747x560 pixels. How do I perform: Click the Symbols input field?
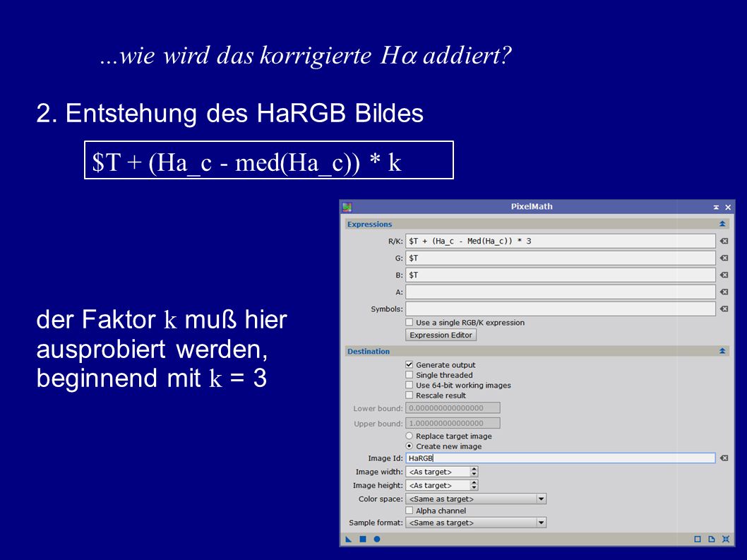pyautogui.click(x=561, y=309)
